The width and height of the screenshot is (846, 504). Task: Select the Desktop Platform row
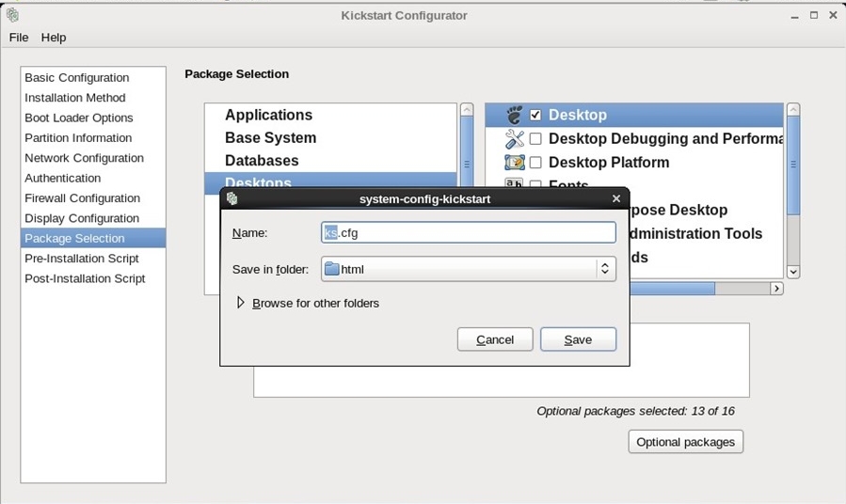click(x=634, y=163)
